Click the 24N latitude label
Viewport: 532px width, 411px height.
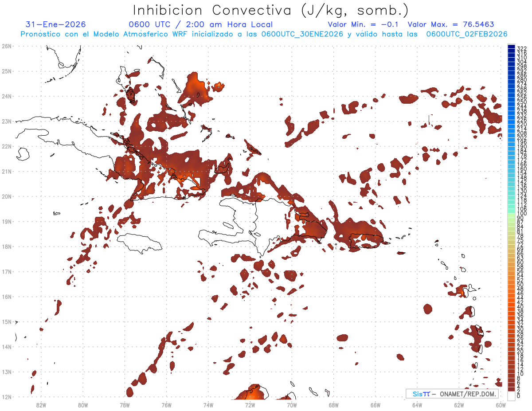(6, 96)
